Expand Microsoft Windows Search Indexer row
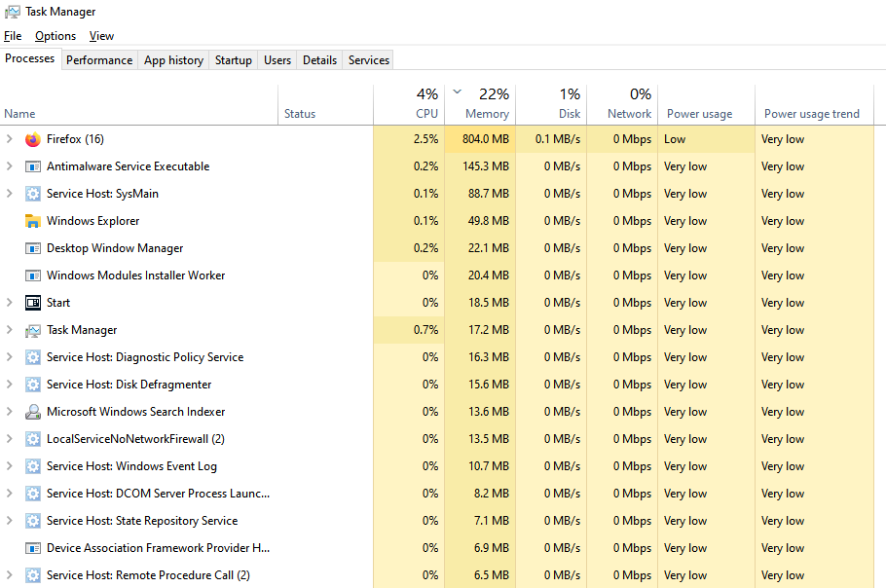 pyautogui.click(x=9, y=411)
